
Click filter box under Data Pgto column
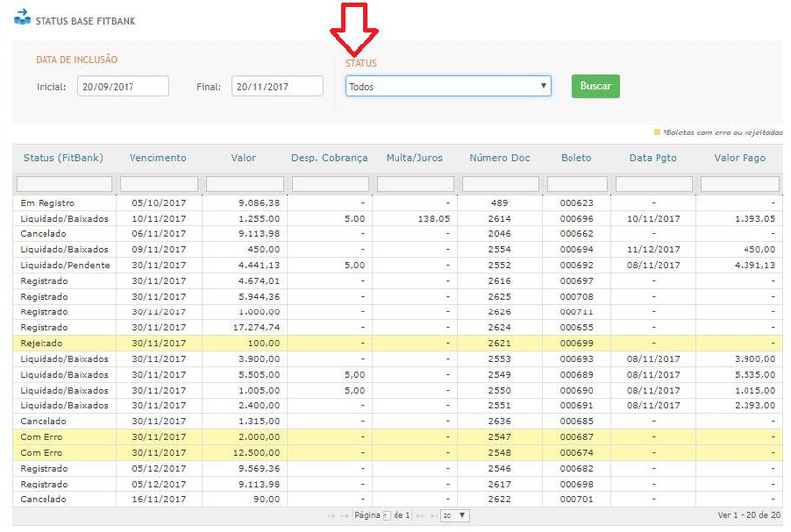click(654, 184)
